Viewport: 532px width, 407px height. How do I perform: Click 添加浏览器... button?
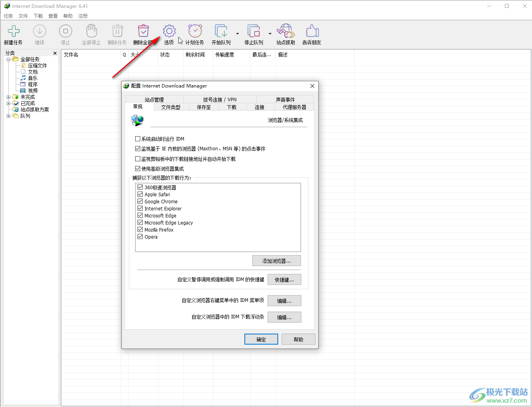coord(277,261)
